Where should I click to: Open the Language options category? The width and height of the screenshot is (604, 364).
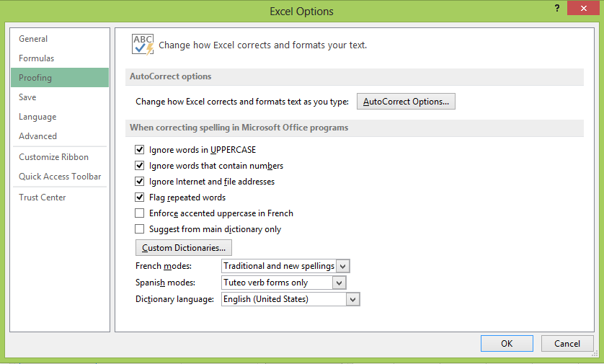[60, 117]
